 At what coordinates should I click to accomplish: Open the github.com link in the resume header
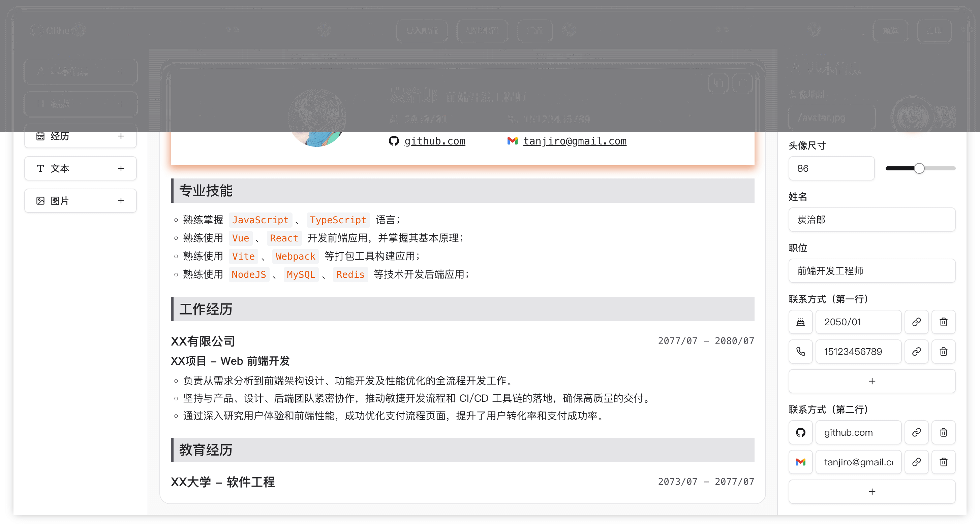[434, 141]
